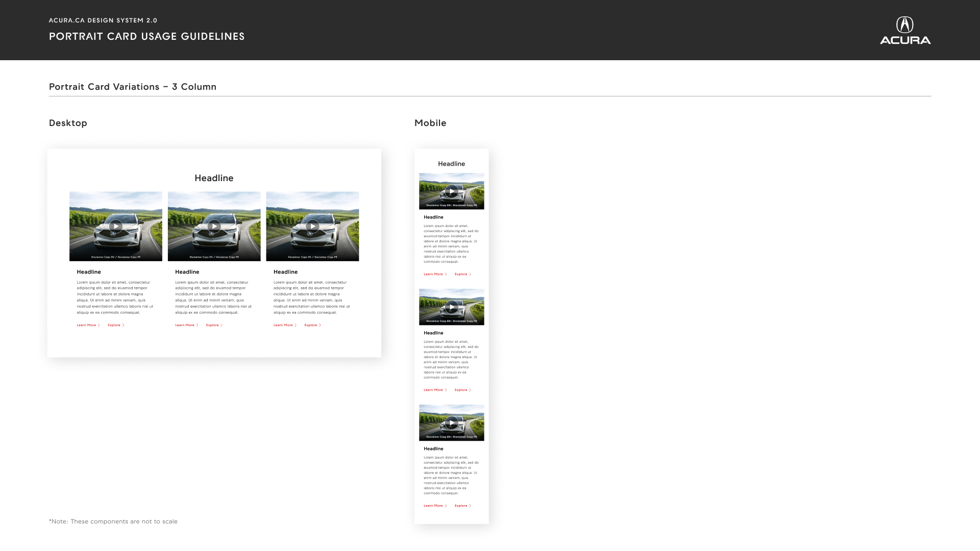
Task: Click disclaimer copy on third desktop image
Action: pos(312,257)
